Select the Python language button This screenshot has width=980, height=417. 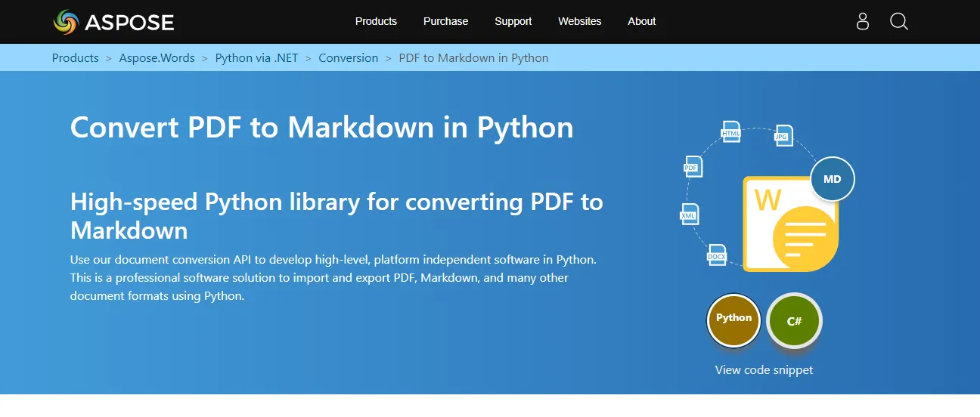coord(733,320)
